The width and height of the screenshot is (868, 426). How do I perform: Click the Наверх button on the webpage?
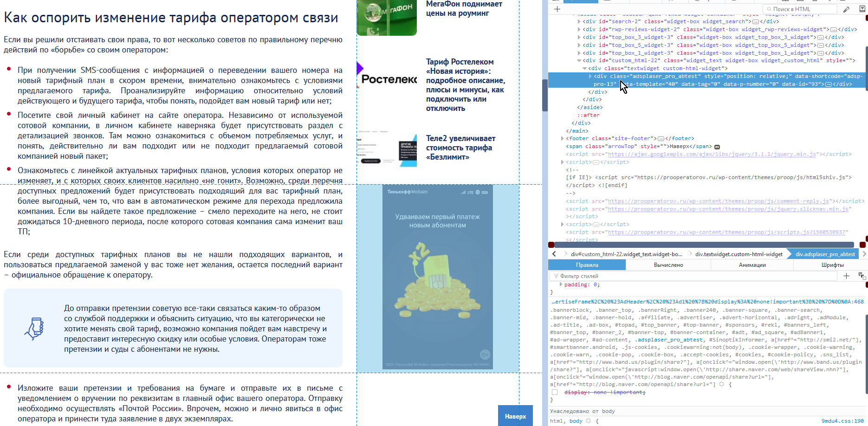click(x=515, y=415)
